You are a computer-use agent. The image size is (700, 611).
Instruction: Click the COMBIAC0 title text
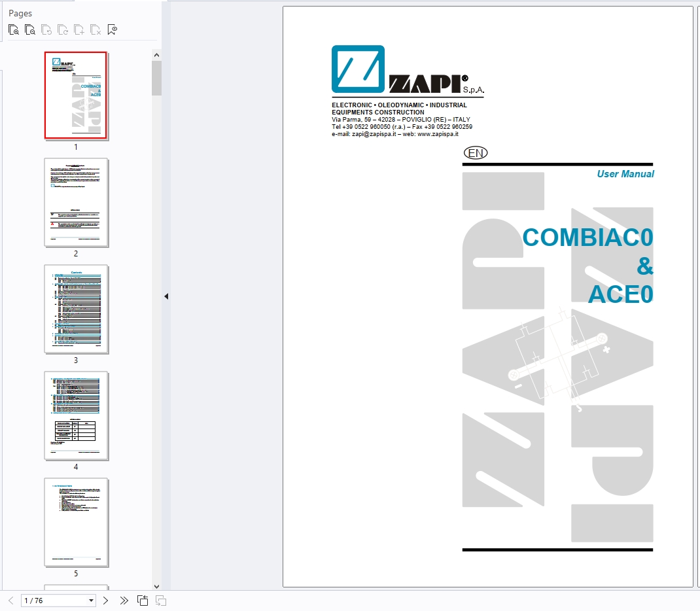coord(587,237)
